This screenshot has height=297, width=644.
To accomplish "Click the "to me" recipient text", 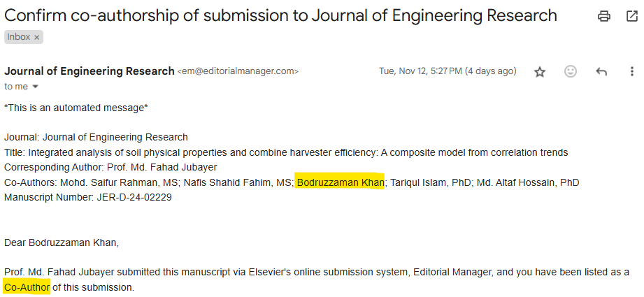I will [16, 87].
